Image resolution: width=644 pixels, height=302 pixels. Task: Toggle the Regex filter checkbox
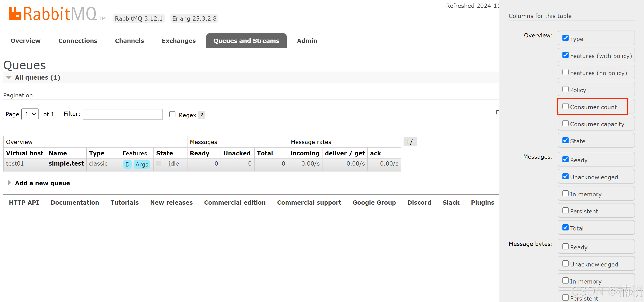point(172,114)
